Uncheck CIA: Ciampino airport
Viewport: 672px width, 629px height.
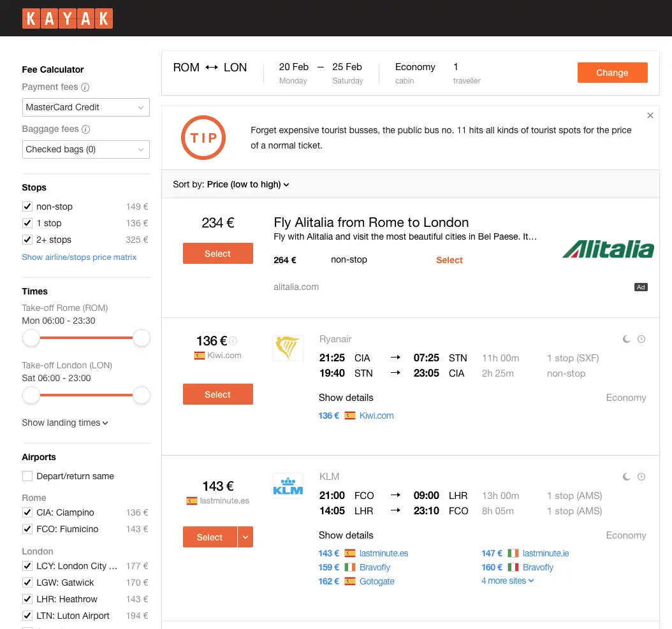pos(27,512)
